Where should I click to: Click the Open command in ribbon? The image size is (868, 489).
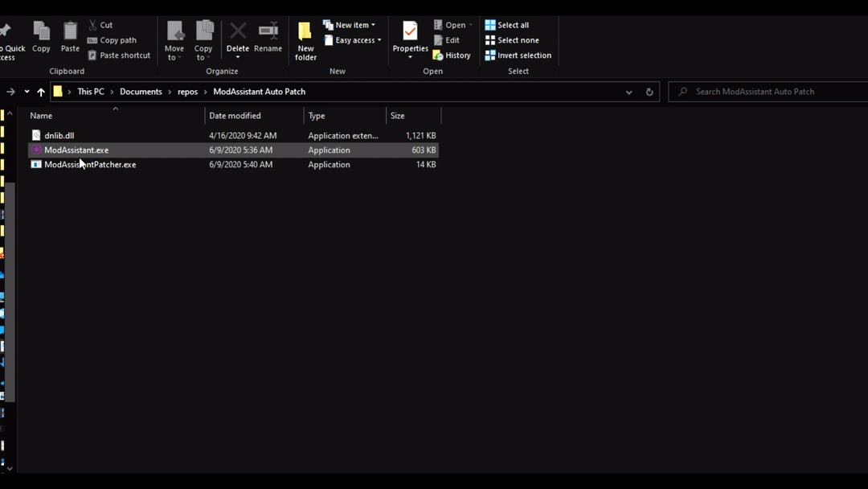pos(453,25)
